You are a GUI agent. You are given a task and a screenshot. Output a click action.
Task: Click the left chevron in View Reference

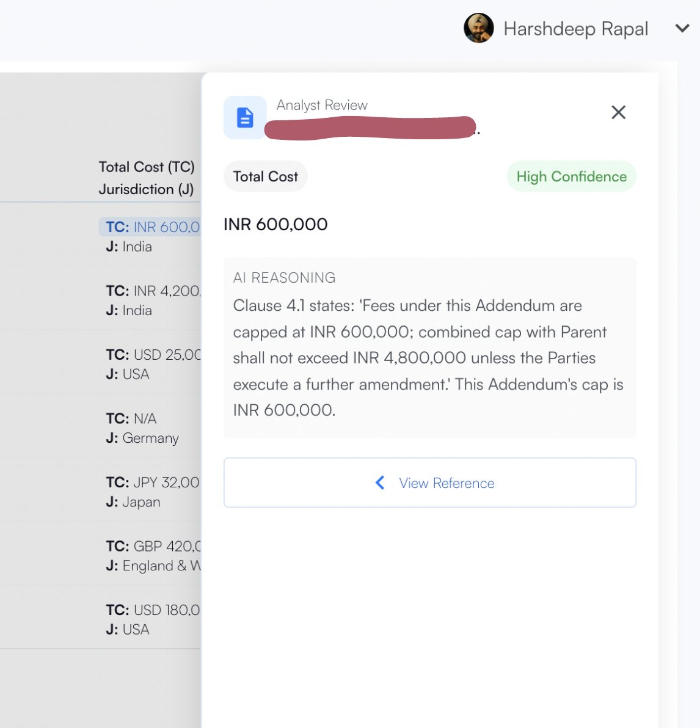380,482
